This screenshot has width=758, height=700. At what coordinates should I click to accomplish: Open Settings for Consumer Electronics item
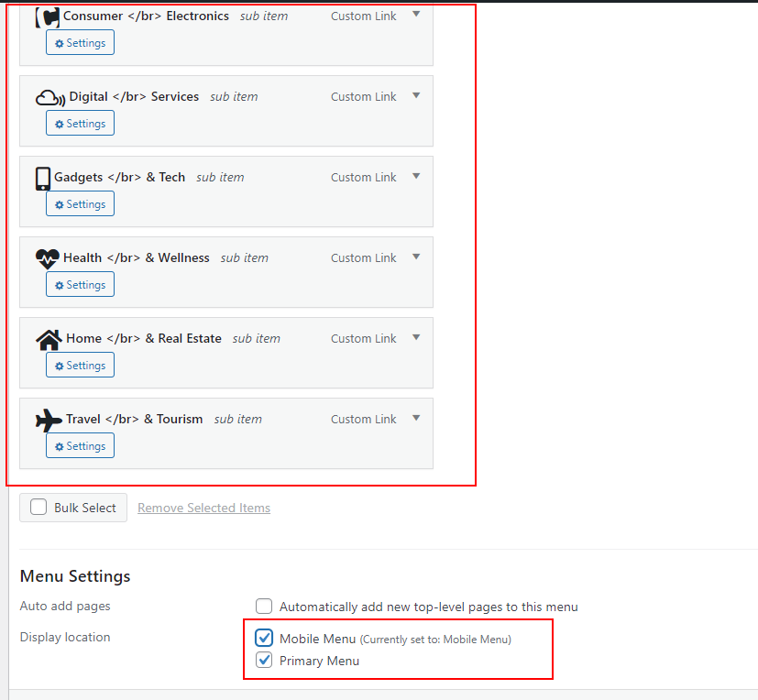tap(81, 42)
